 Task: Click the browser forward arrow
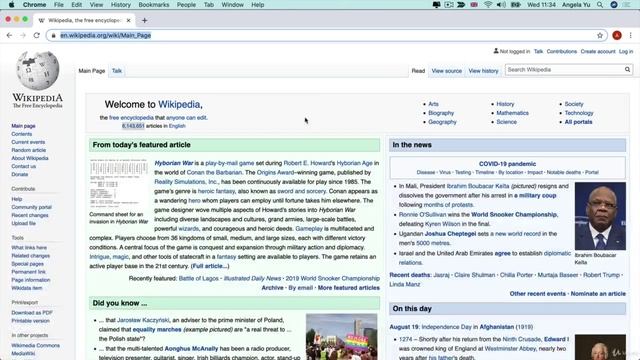click(23, 36)
